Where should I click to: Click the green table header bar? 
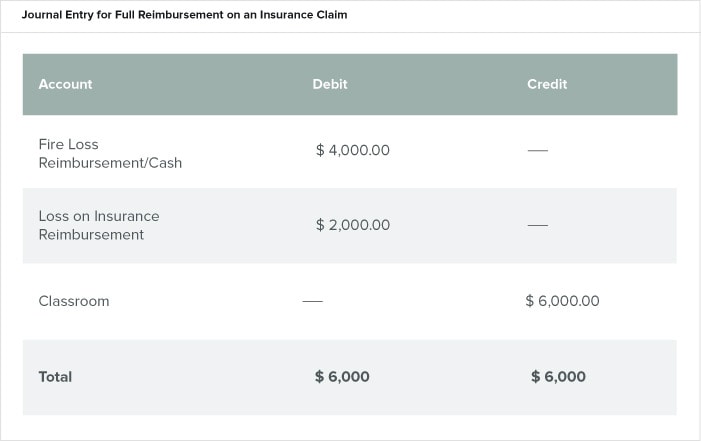tap(350, 85)
